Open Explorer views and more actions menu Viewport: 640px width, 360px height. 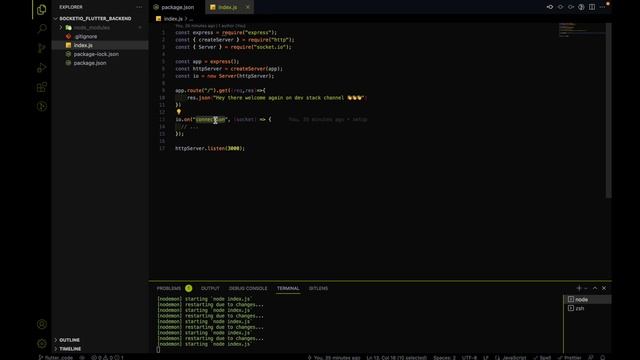point(139,7)
